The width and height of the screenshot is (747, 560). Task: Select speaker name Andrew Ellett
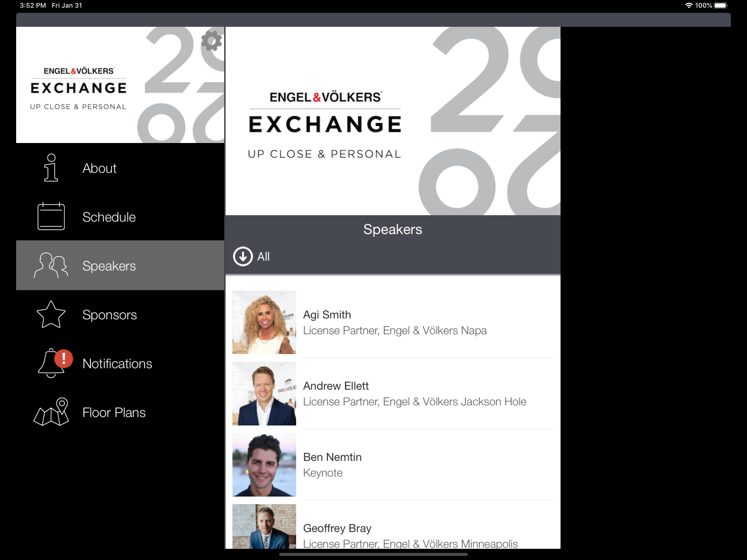[336, 386]
